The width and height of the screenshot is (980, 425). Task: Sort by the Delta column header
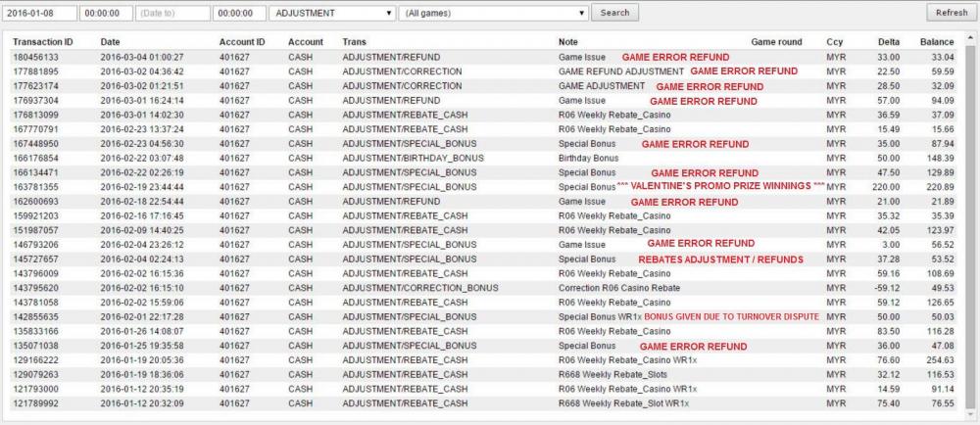coord(888,42)
